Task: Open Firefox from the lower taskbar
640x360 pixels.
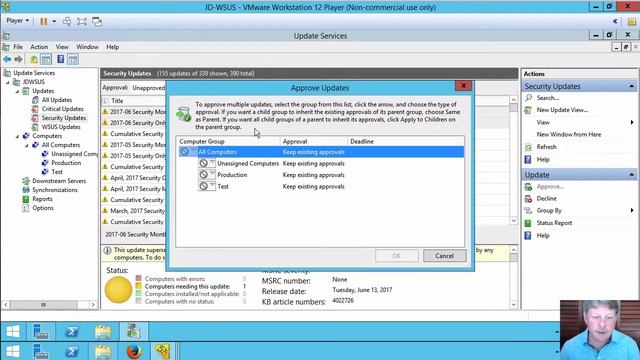Action: point(133,351)
